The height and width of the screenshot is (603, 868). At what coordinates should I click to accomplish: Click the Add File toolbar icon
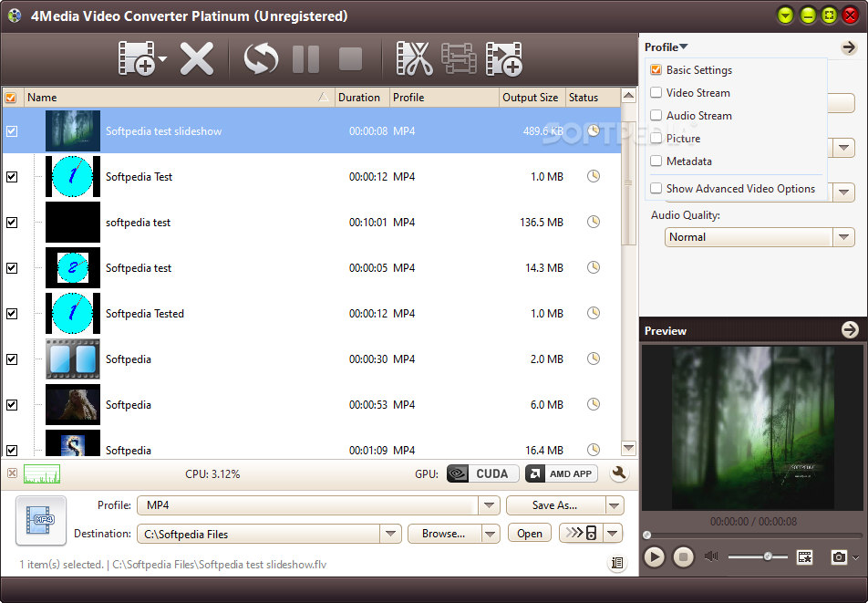(x=136, y=58)
